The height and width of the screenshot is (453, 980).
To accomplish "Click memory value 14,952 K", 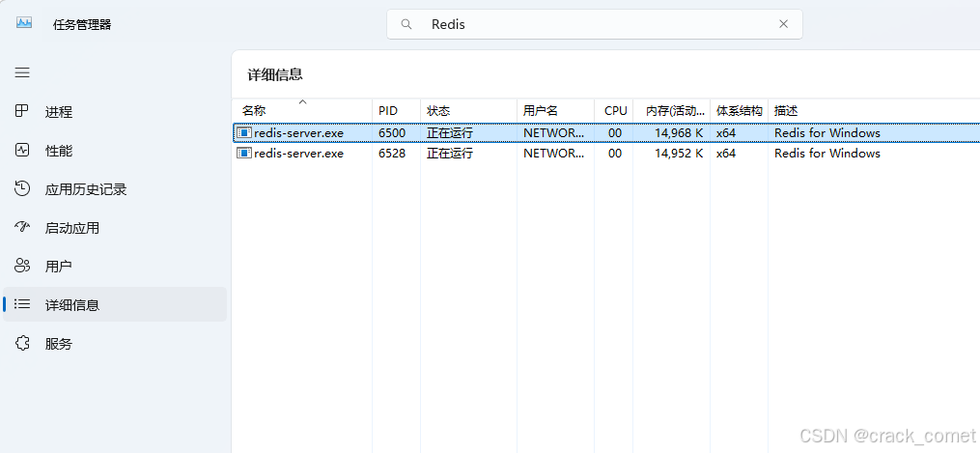I will [x=679, y=153].
